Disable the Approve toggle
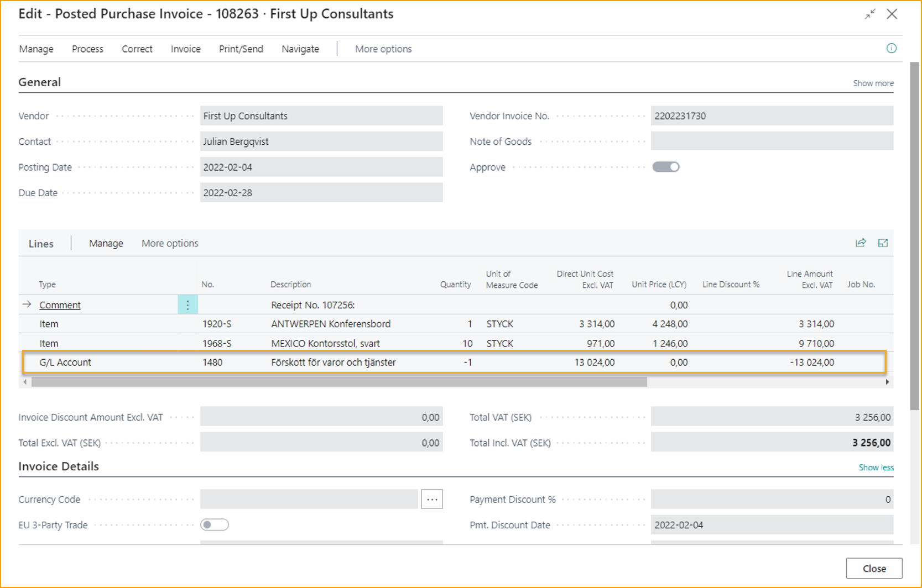 click(666, 166)
